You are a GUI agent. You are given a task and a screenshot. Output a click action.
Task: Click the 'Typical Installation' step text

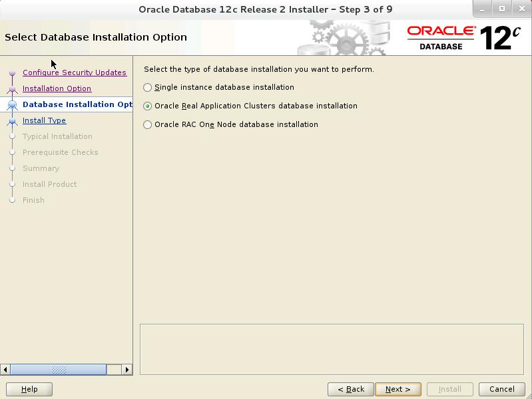57,136
